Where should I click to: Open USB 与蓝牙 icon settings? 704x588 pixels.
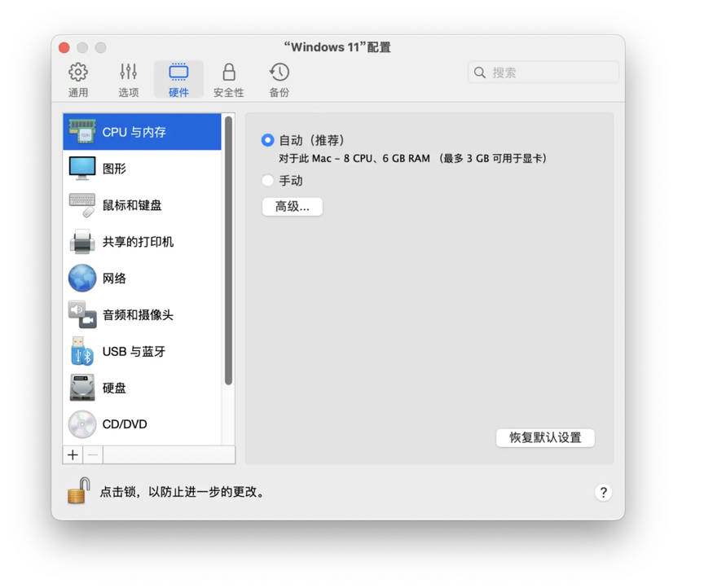click(82, 352)
